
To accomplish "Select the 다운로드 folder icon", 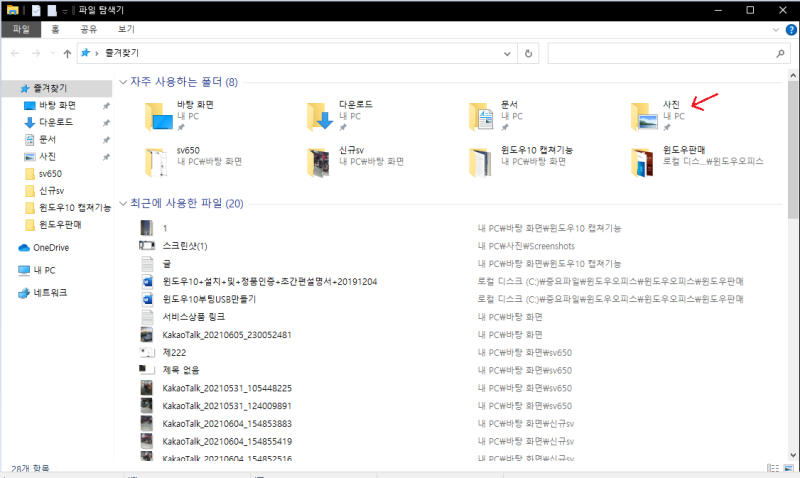I will (321, 117).
